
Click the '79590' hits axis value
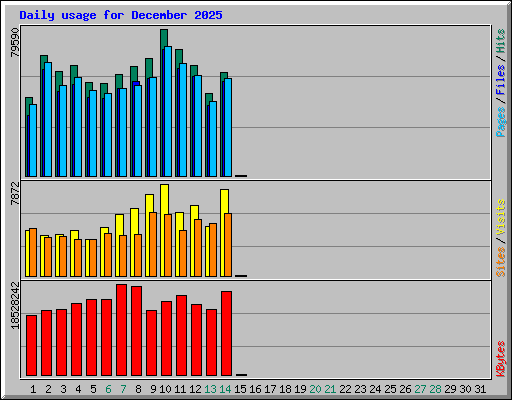click(x=15, y=42)
